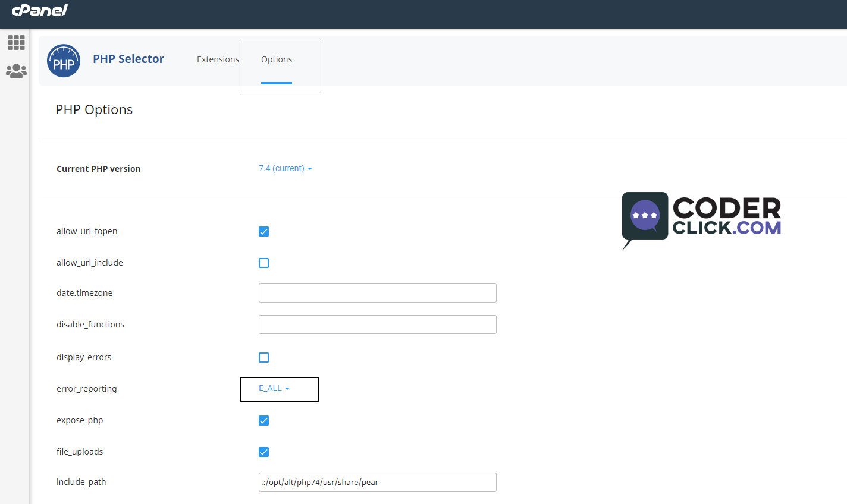The height and width of the screenshot is (504, 847).
Task: Open the current PHP version dropdown
Action: pyautogui.click(x=286, y=168)
